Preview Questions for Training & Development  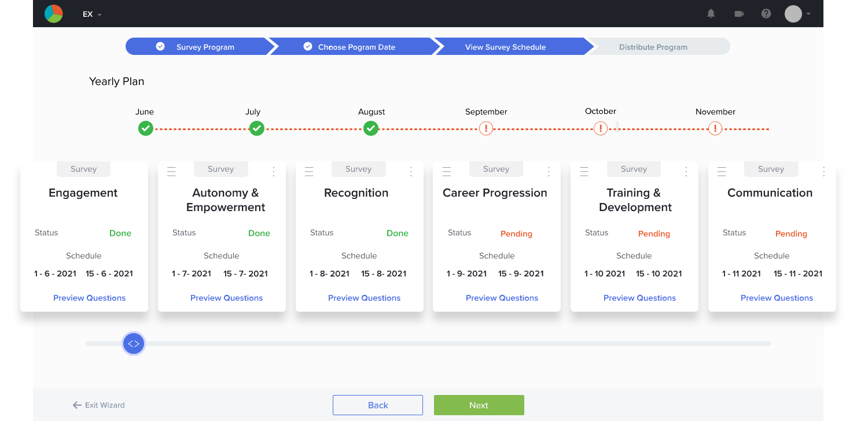[639, 298]
